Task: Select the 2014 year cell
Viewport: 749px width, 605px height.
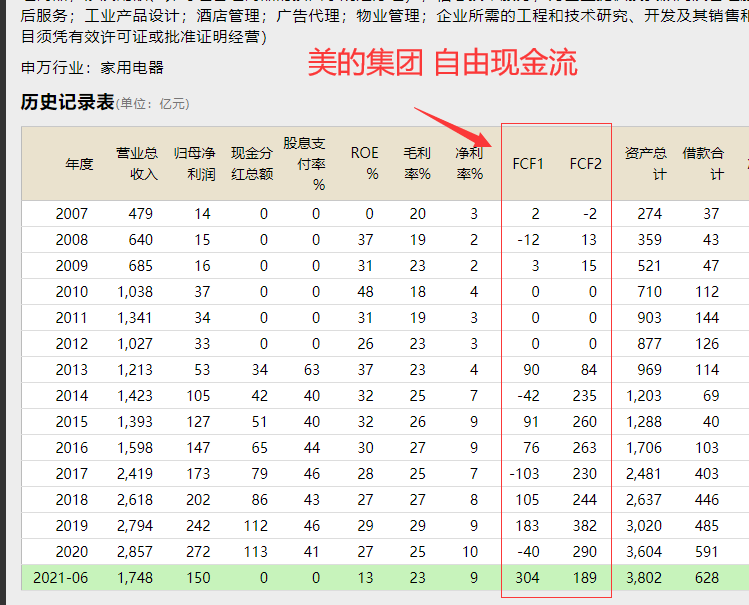Action: (72, 396)
